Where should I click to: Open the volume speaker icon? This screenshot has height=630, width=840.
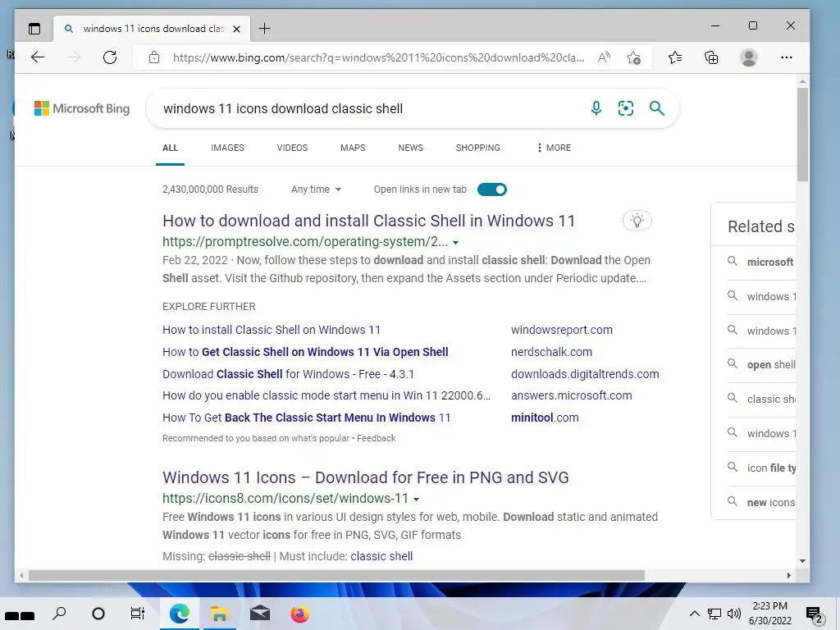point(734,614)
